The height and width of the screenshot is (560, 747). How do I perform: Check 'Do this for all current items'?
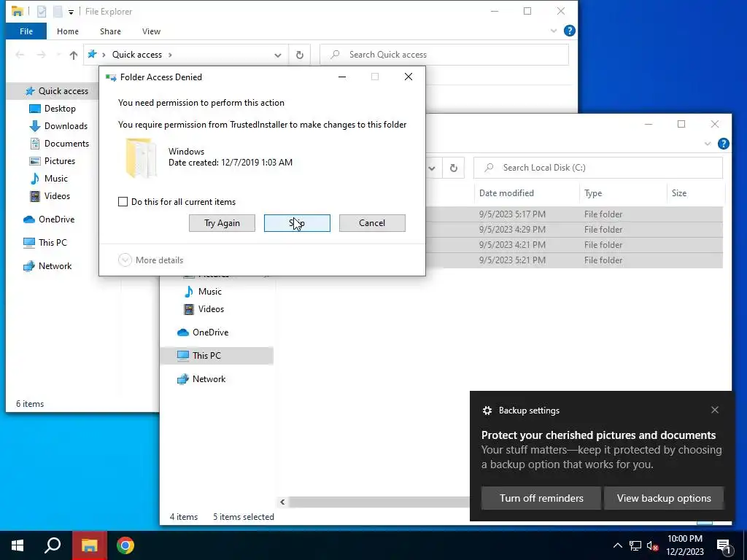123,202
